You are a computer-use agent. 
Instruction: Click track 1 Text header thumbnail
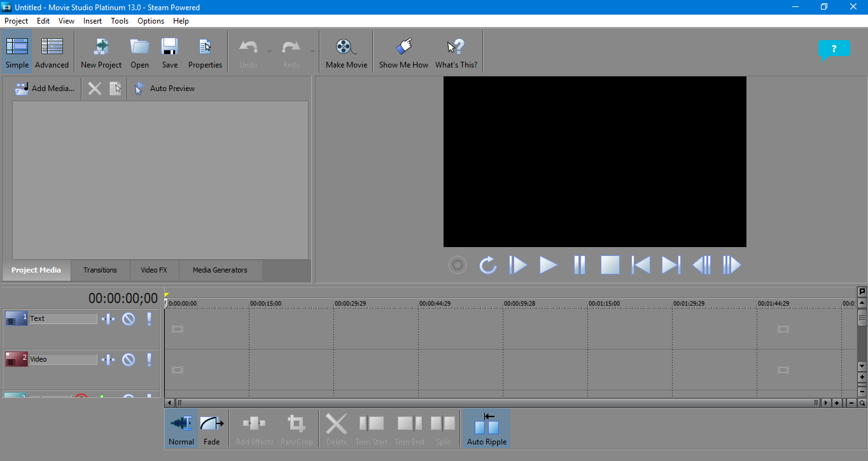click(17, 318)
